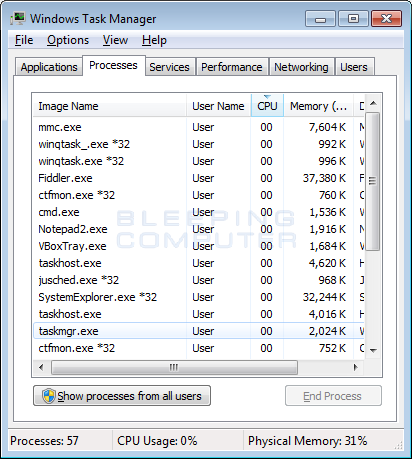
Task: Open the File menu
Action: click(24, 40)
